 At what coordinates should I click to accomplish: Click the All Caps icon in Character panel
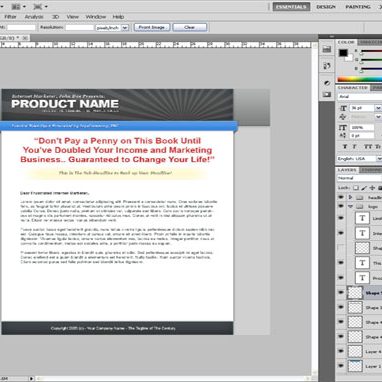[367, 147]
